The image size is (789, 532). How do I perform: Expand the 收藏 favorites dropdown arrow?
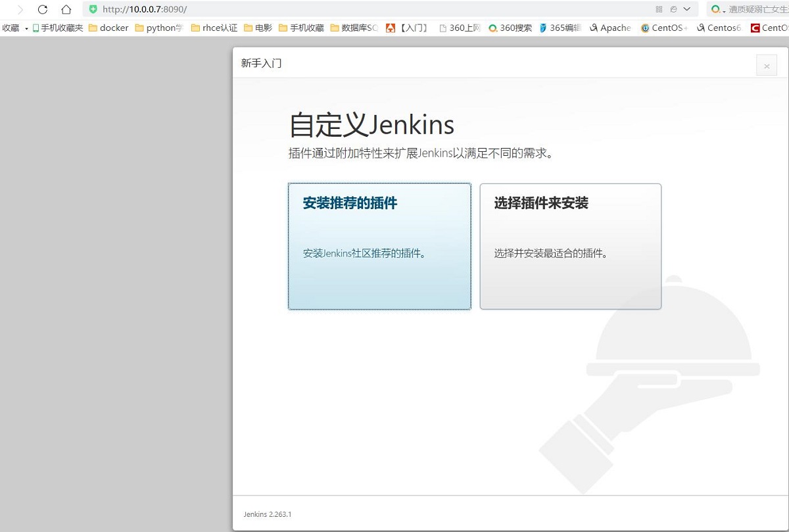pyautogui.click(x=26, y=28)
